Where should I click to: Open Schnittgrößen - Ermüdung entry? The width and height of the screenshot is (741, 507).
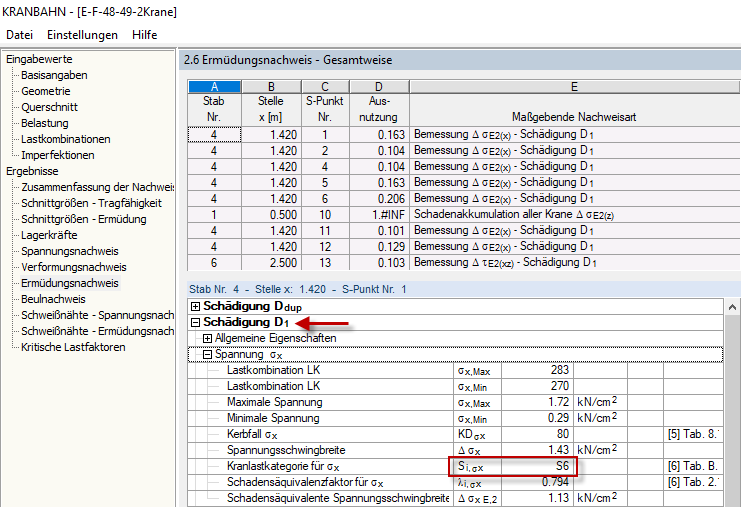coord(84,219)
